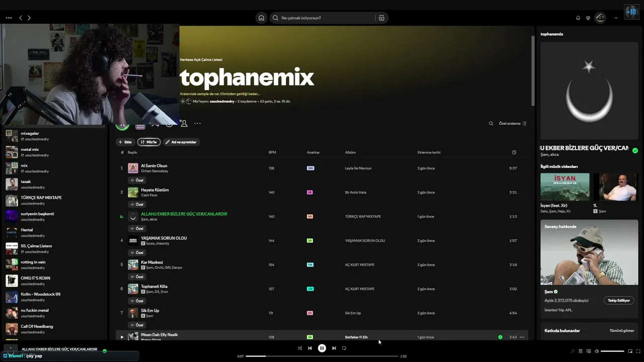The height and width of the screenshot is (362, 644).
Task: Open the 'Call Of Headbang' sidebar playlist
Action: (54, 329)
